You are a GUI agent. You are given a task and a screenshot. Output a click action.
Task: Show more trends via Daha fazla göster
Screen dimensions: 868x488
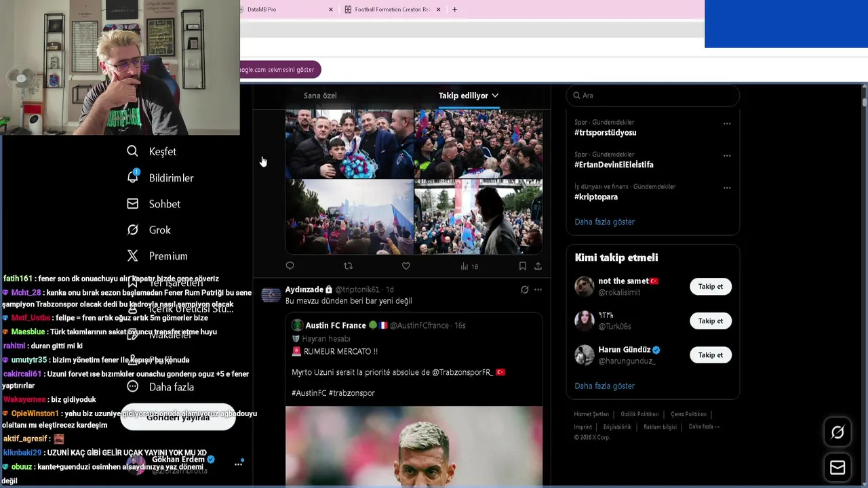604,222
